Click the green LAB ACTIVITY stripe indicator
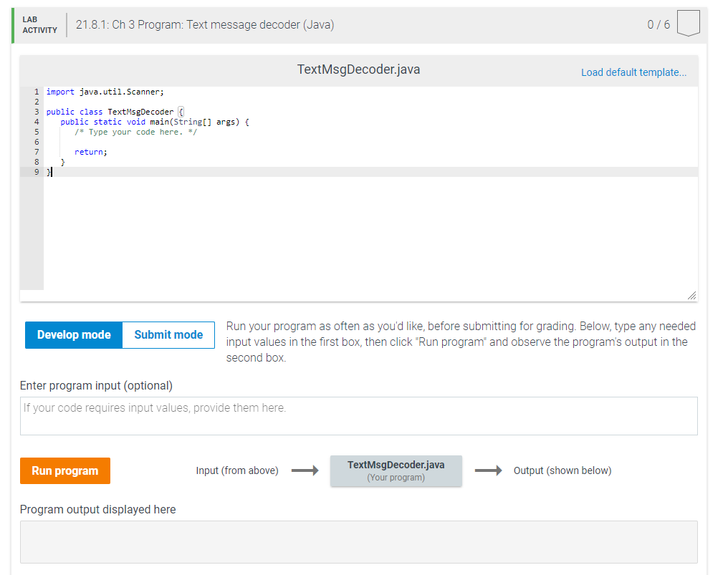 (14, 24)
